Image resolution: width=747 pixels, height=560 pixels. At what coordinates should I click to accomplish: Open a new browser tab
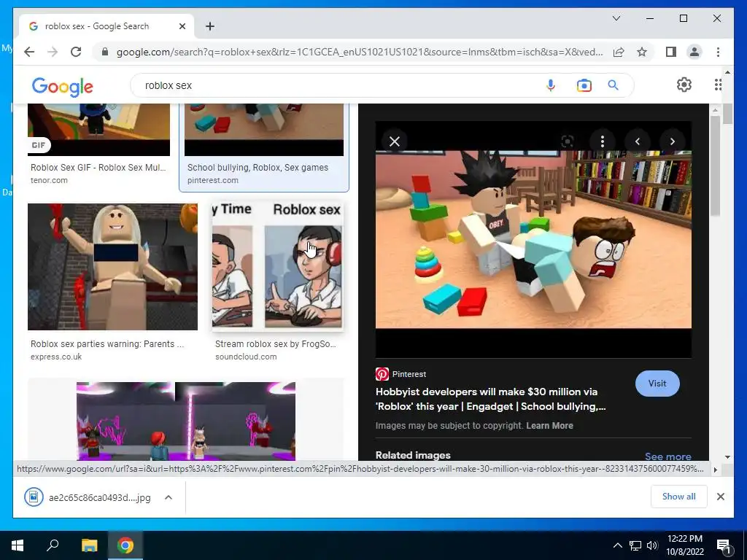(210, 26)
